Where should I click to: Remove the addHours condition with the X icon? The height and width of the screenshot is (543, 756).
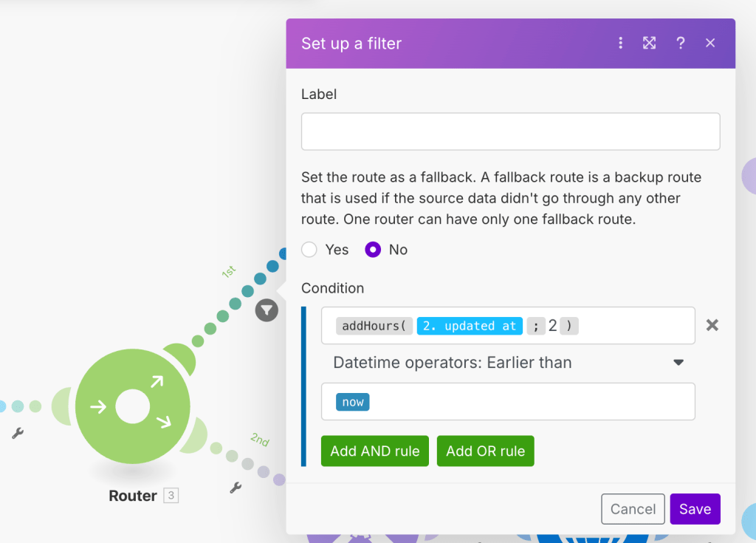click(712, 324)
